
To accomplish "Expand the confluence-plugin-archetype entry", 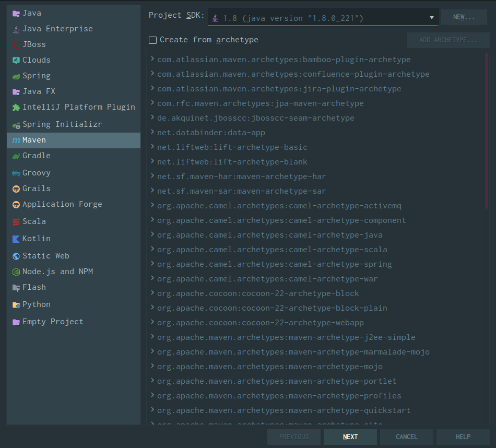I will 152,74.
